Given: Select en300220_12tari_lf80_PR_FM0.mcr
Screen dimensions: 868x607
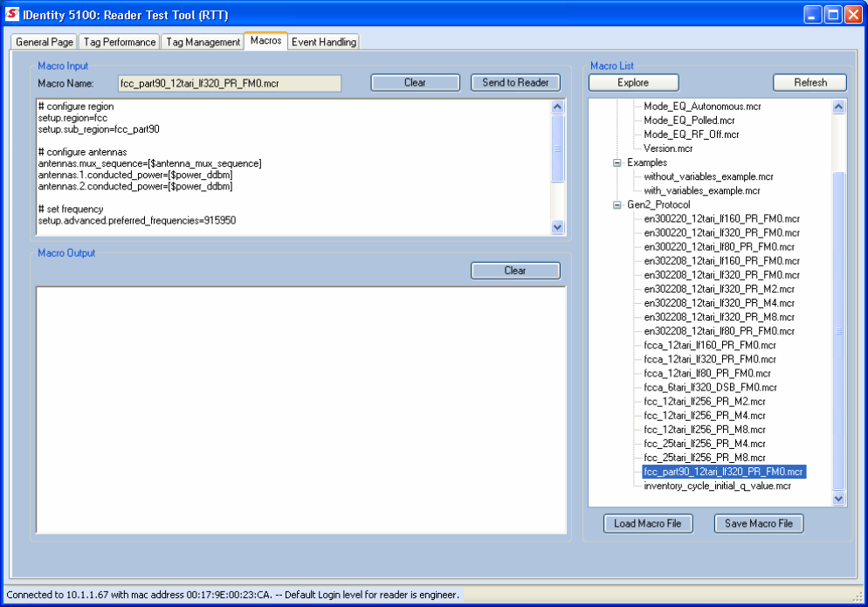Looking at the screenshot, I should pos(719,247).
